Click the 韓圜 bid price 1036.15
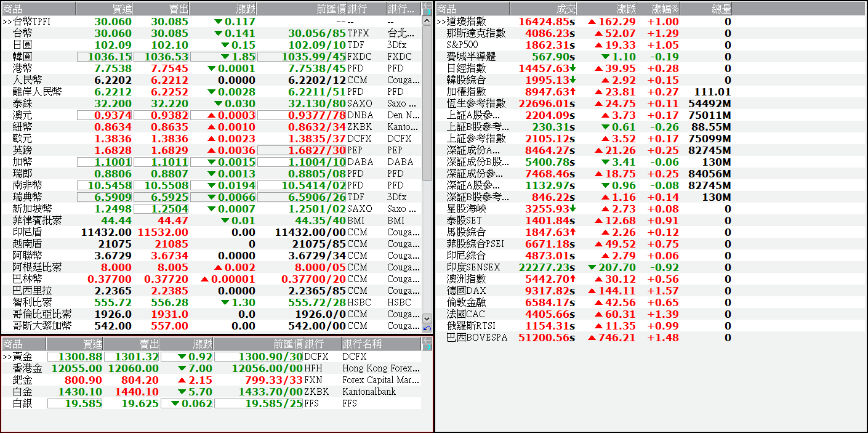Image resolution: width=868 pixels, height=433 pixels. pyautogui.click(x=105, y=57)
